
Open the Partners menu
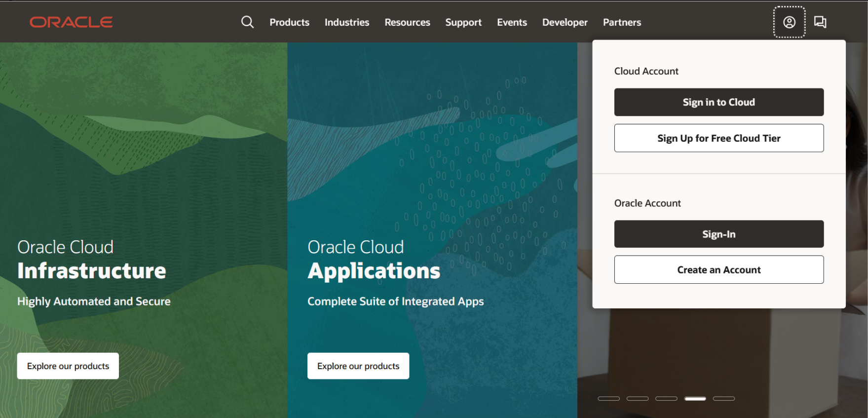(x=622, y=22)
